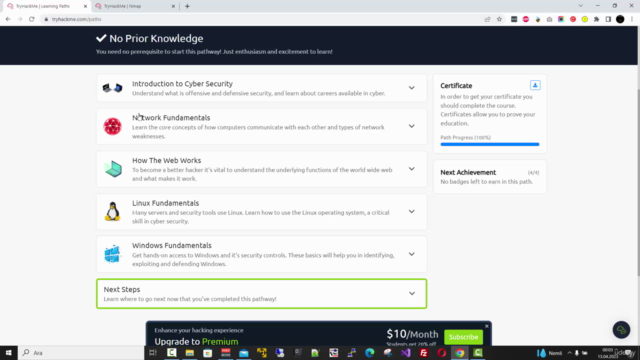Open Visual Studio from taskbar

(406, 353)
